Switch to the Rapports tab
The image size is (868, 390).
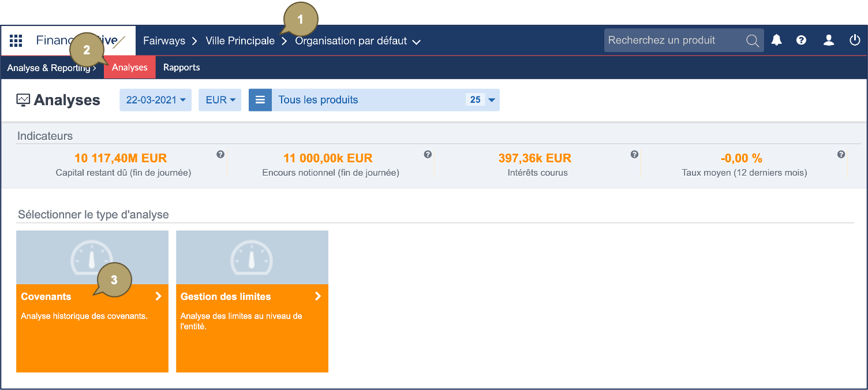click(181, 68)
